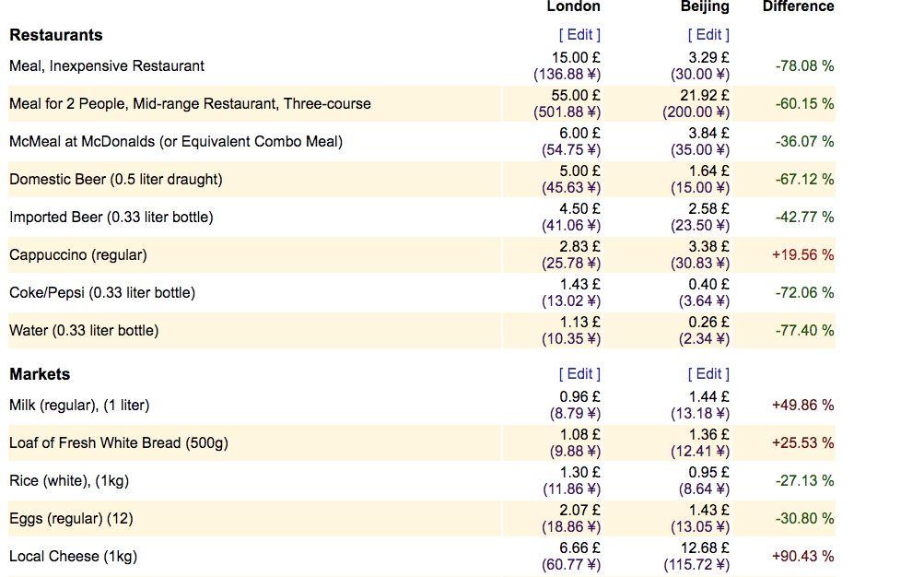Screen dimensions: 924x577
Task: Click the +90.43 % difference value
Action: (802, 556)
